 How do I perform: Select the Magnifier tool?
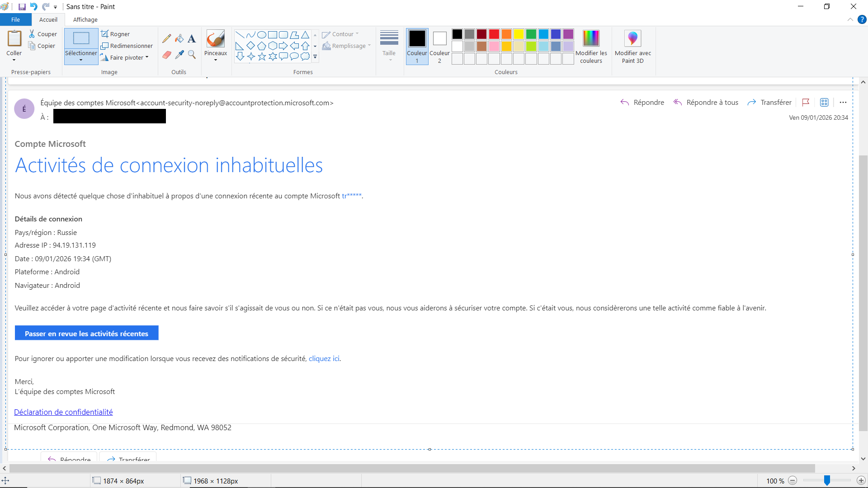pyautogui.click(x=191, y=54)
